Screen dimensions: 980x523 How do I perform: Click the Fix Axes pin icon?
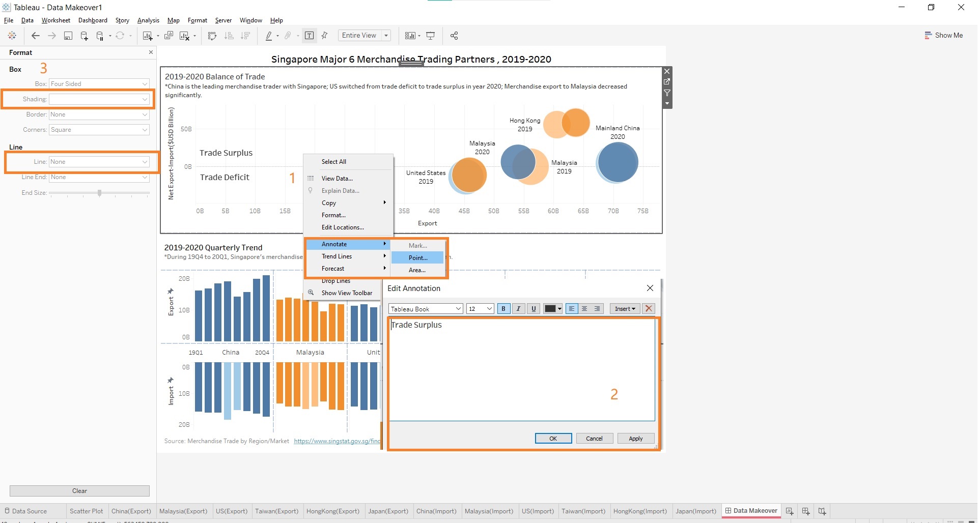325,36
